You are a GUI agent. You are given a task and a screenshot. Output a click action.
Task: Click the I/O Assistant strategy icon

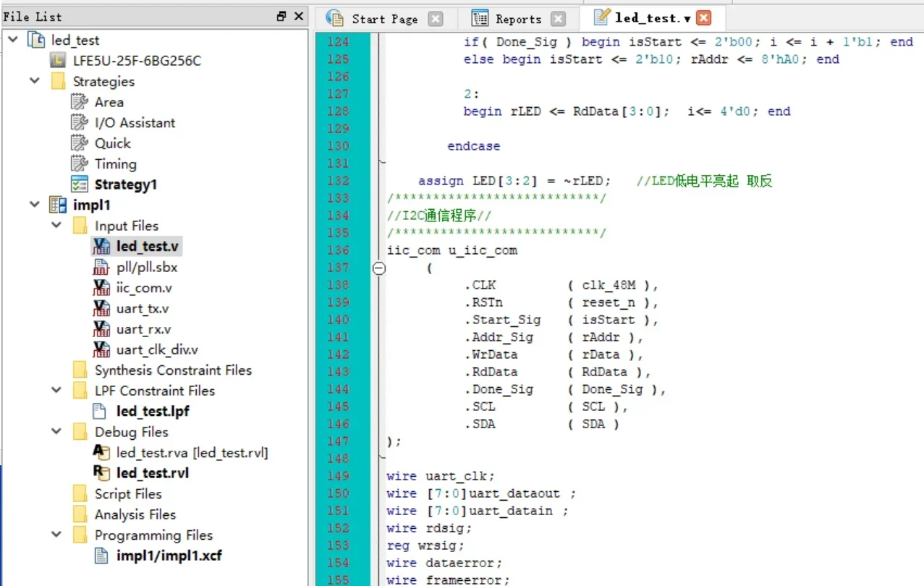(x=80, y=122)
